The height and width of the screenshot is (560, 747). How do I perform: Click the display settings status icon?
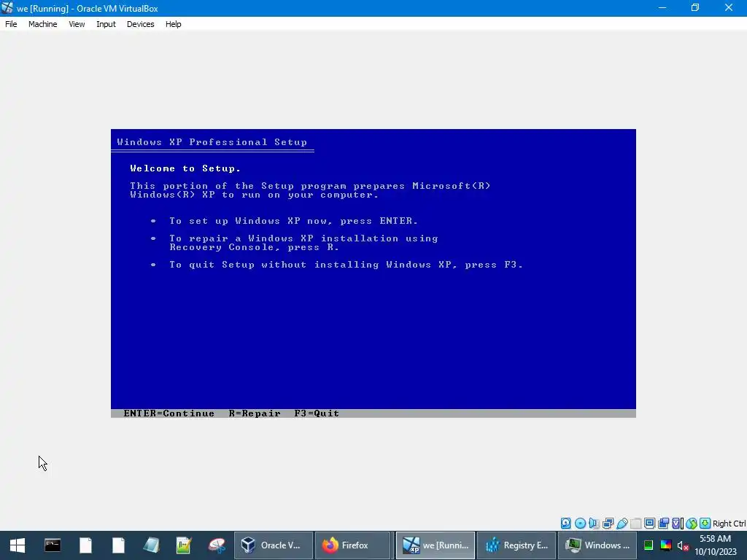click(649, 524)
